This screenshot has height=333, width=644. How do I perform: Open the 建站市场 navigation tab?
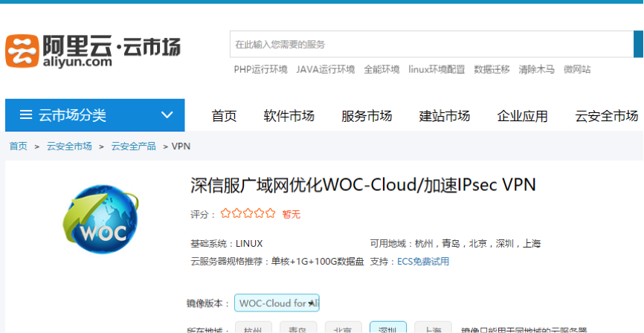click(x=445, y=116)
